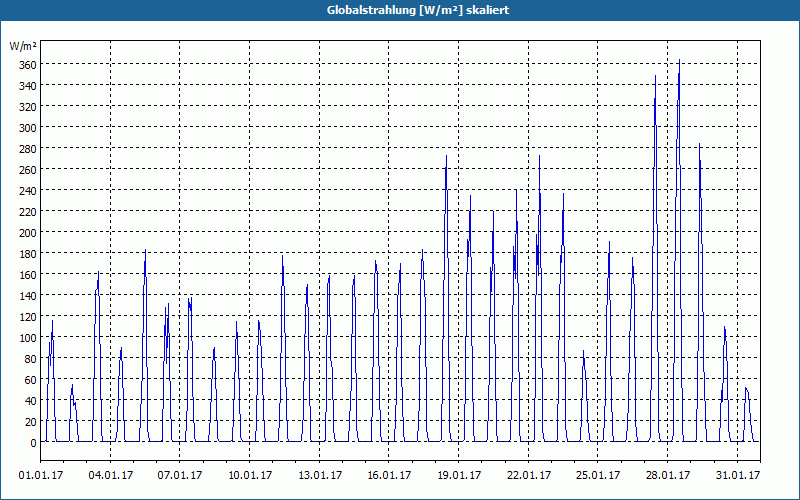Click the y-axis value 300

pyautogui.click(x=28, y=128)
